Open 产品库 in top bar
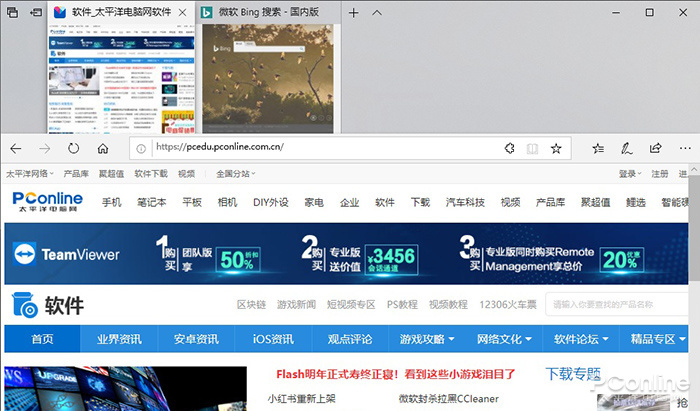700x411 pixels. [76, 174]
